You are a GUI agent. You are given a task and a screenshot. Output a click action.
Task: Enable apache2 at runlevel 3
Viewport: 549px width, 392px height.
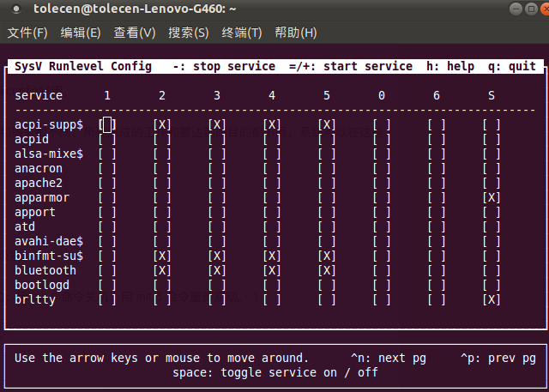coord(217,184)
